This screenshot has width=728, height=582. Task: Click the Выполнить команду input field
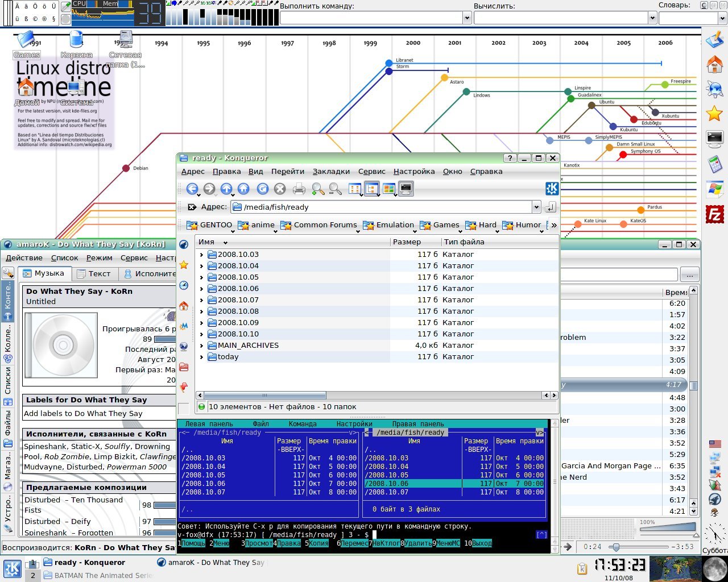[371, 18]
